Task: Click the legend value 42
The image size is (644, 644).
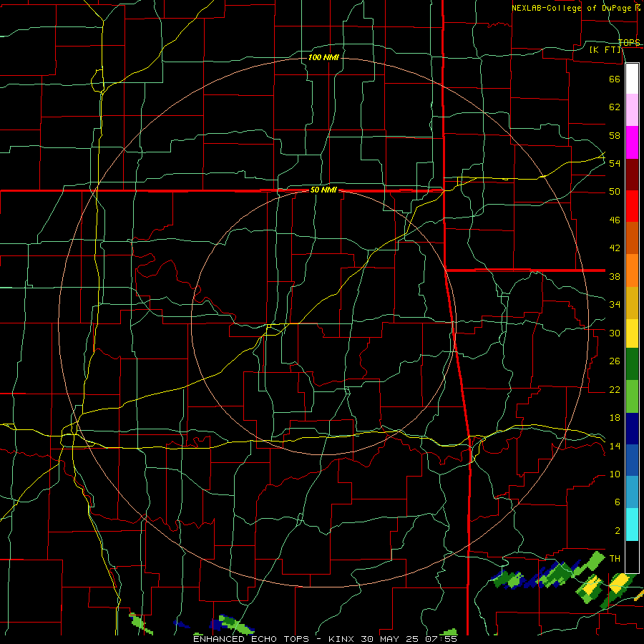Action: click(x=615, y=248)
